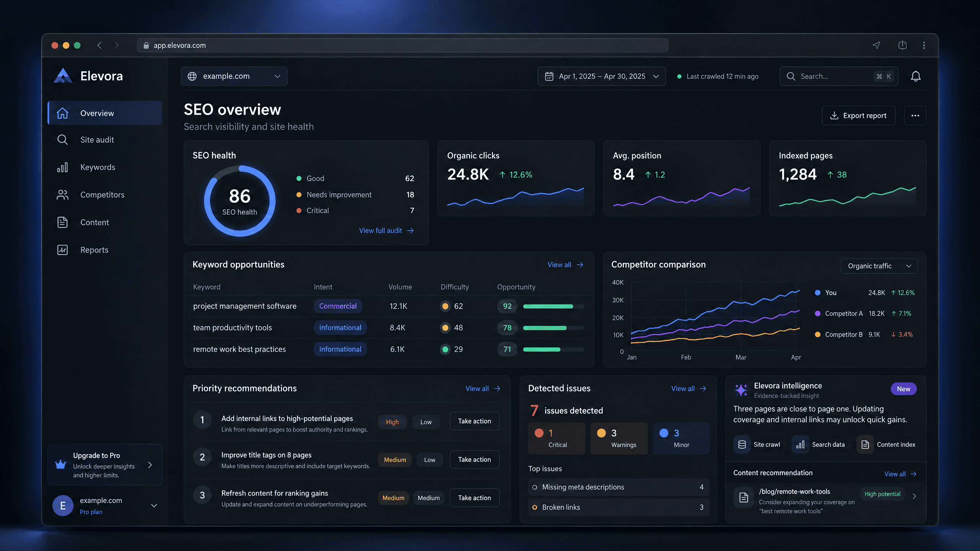
Task: Open the browser three-dot menu
Action: click(x=924, y=45)
